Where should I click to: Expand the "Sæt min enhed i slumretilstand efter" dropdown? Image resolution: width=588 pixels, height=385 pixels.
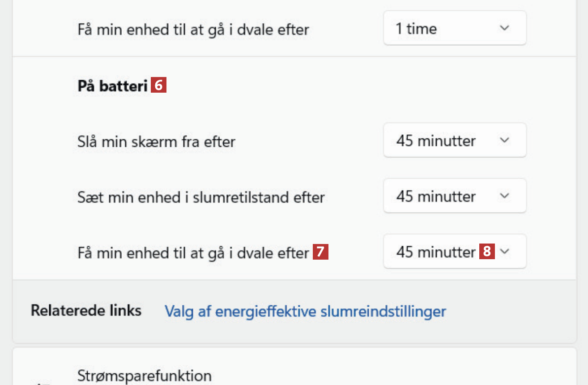point(454,196)
